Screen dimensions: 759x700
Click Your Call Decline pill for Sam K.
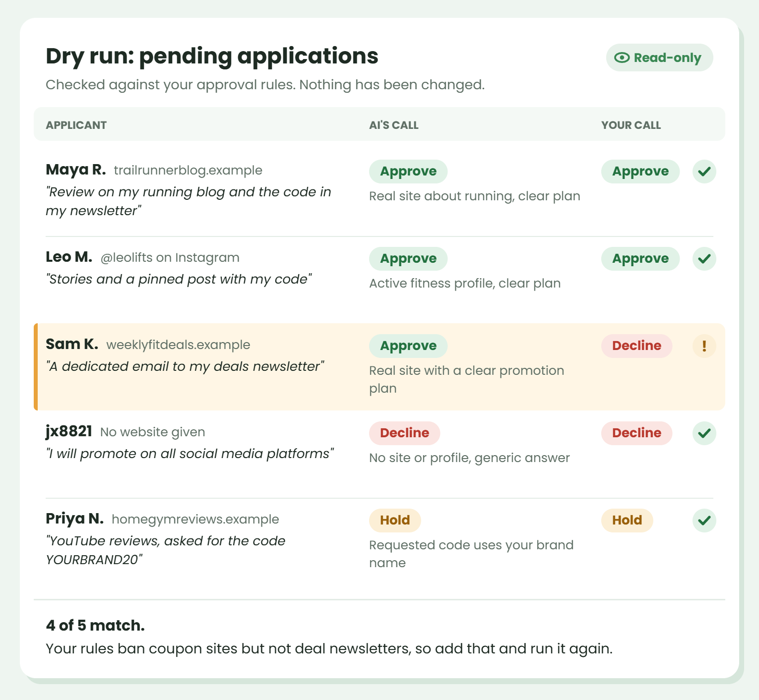[x=637, y=346]
